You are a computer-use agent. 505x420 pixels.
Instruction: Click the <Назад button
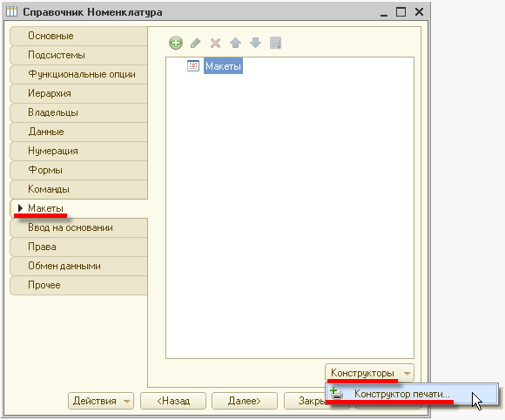point(173,401)
